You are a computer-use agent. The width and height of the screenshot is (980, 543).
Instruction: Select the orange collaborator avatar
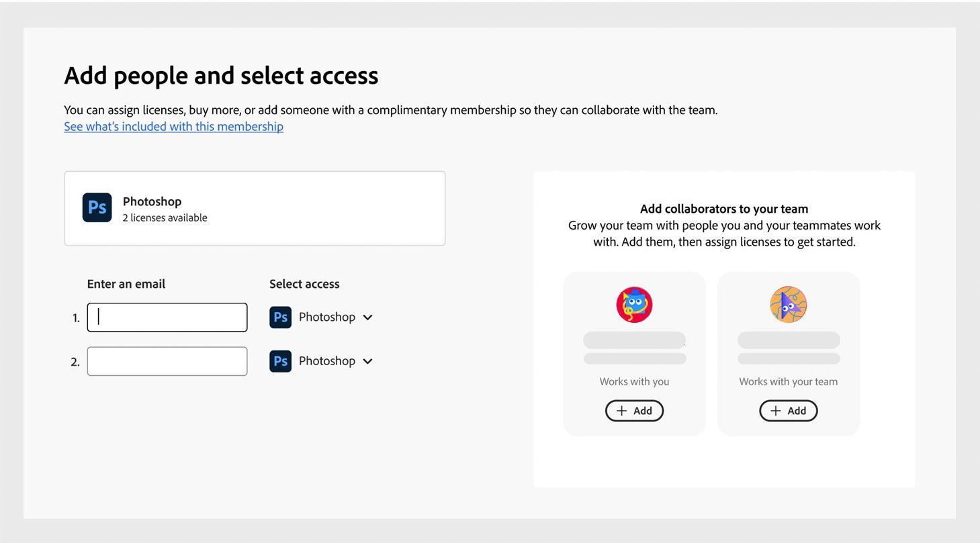(788, 304)
